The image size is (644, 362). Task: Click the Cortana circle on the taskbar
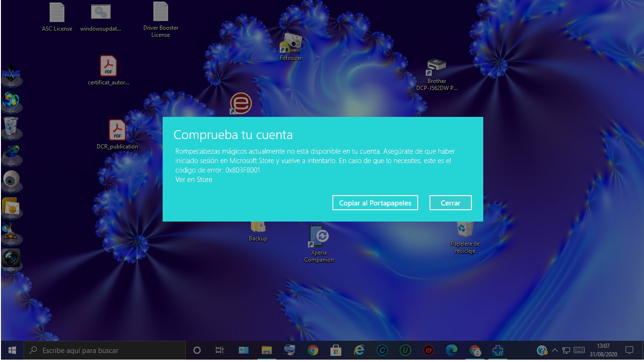[197, 350]
